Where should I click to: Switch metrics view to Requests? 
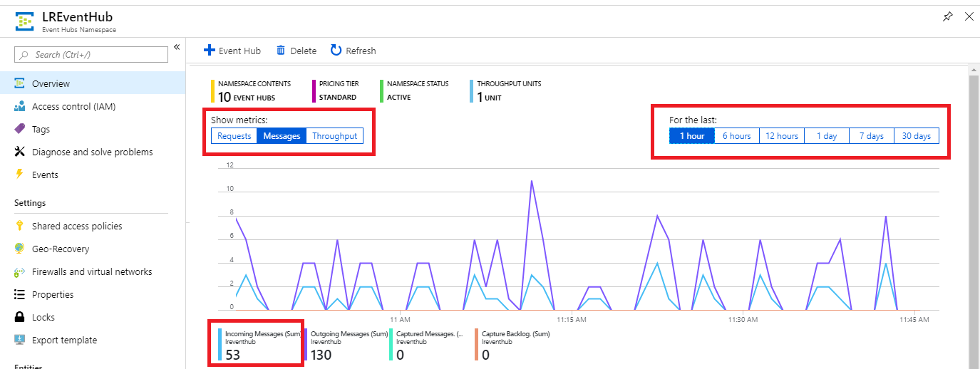[234, 136]
